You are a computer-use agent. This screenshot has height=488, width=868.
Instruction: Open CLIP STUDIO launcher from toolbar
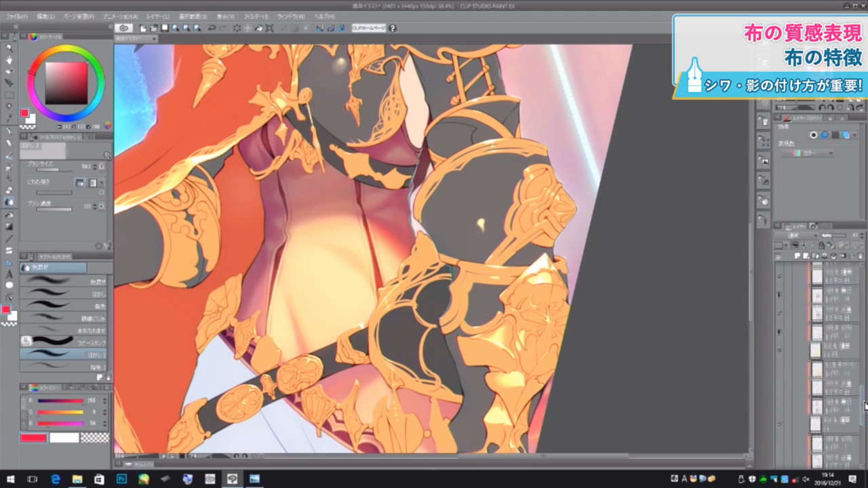(123, 28)
